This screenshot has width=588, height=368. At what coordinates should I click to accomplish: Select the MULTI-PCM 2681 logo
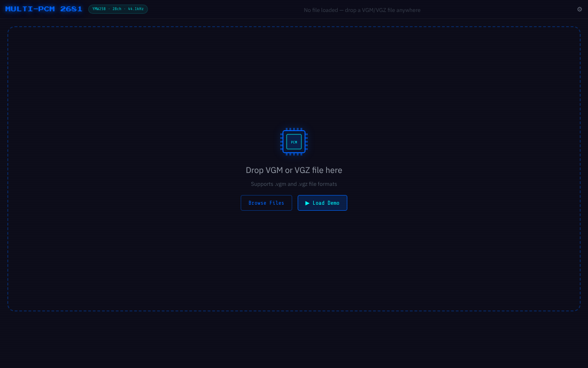44,9
